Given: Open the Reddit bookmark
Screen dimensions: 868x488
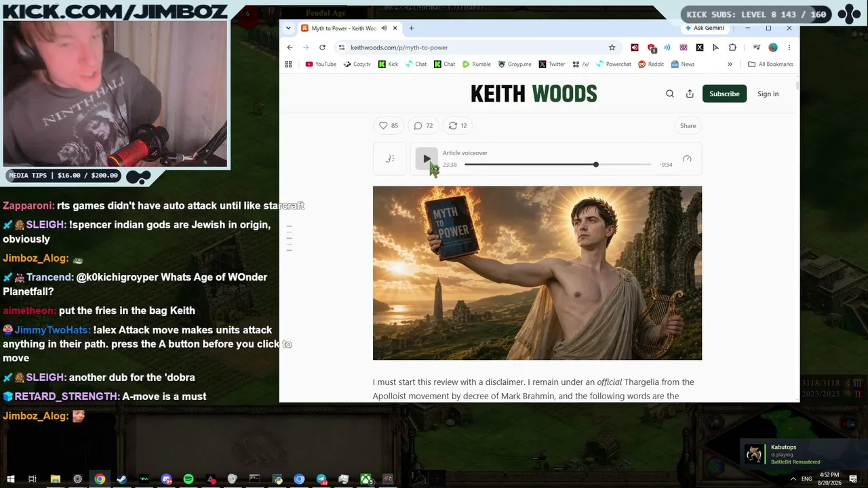Looking at the screenshot, I should click(x=651, y=64).
